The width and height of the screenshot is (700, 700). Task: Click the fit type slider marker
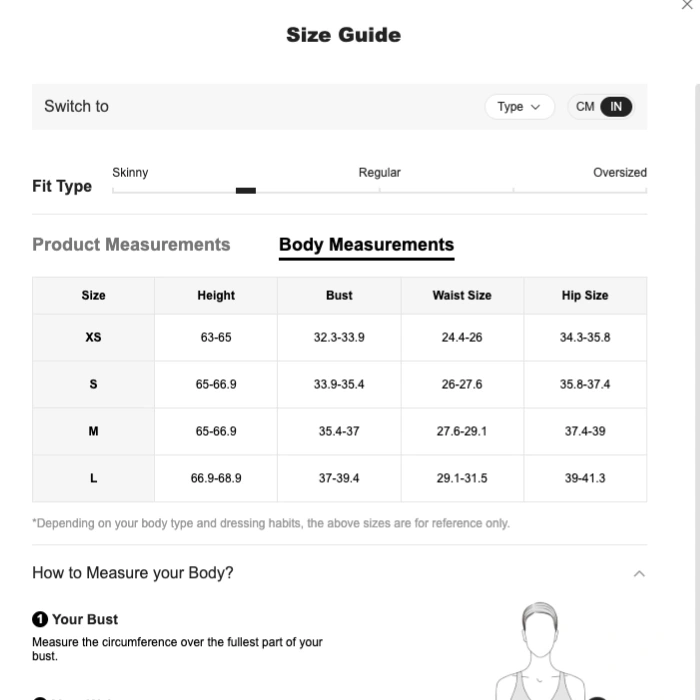tap(246, 191)
